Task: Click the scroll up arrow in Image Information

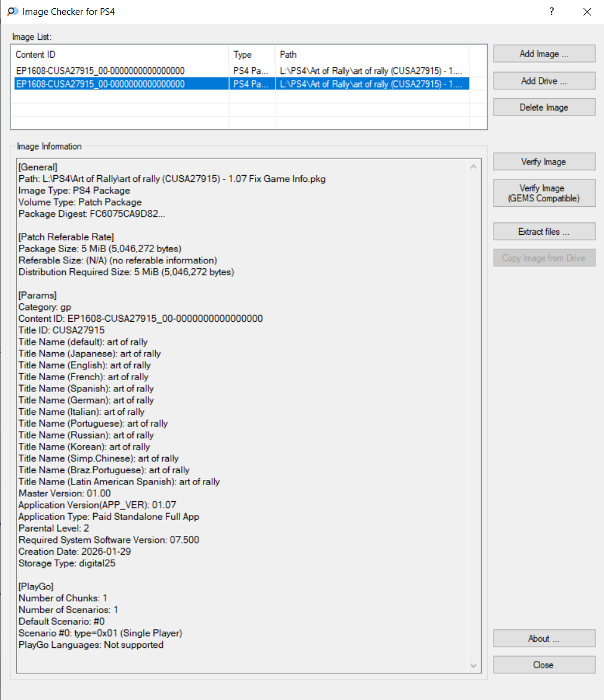Action: tap(474, 166)
